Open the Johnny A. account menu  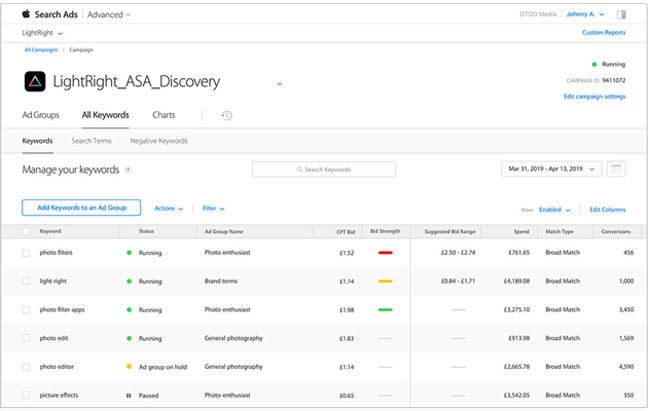pyautogui.click(x=585, y=14)
